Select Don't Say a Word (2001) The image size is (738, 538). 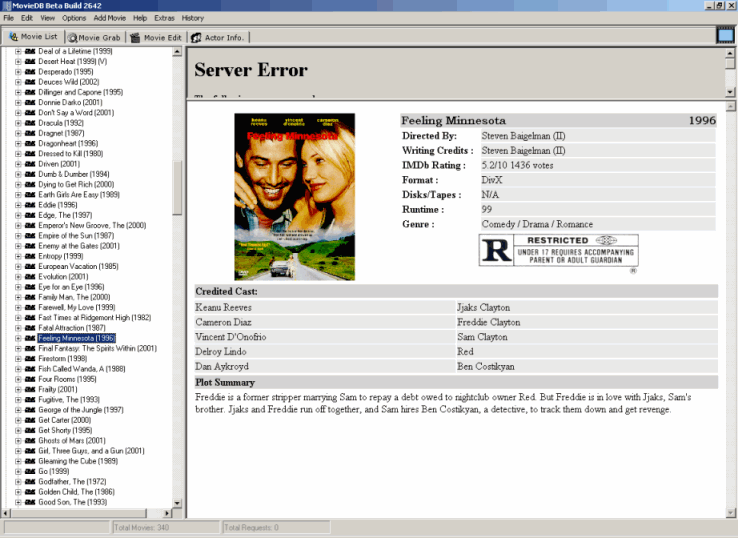point(76,112)
